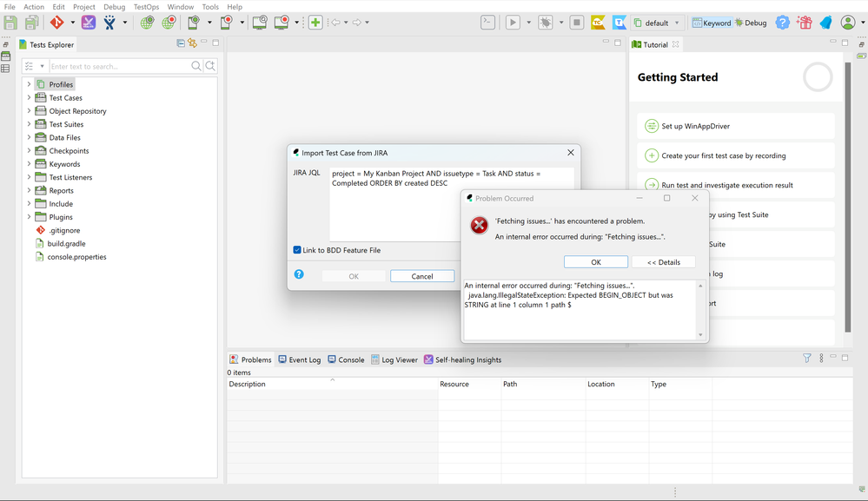Switch to the Console tab

(x=346, y=359)
